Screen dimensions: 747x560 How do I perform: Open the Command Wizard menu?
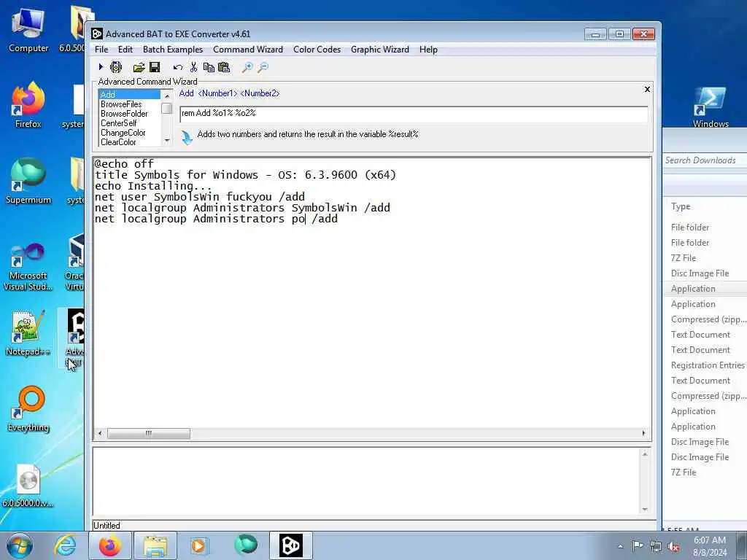point(248,50)
